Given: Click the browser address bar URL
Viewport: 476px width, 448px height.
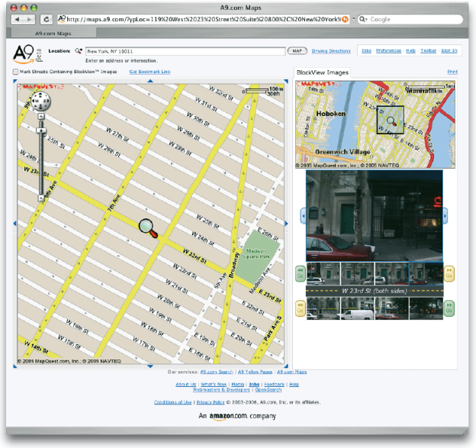Looking at the screenshot, I should (204, 19).
